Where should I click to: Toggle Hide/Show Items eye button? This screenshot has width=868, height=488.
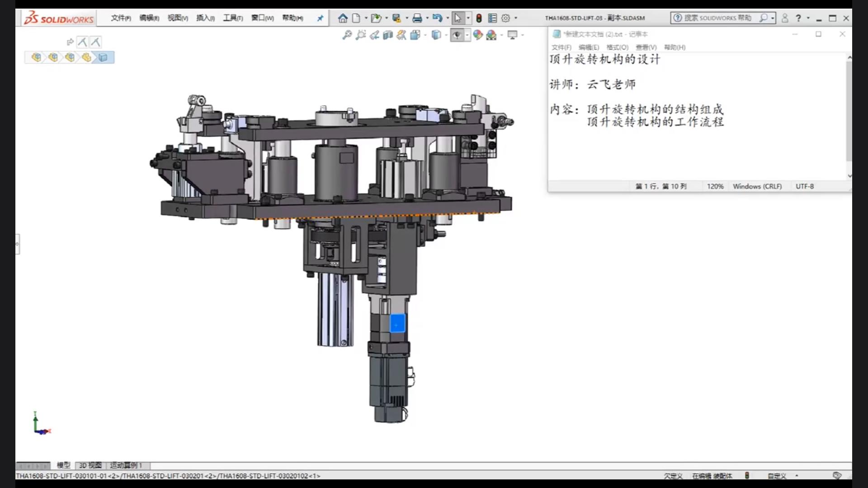pyautogui.click(x=457, y=35)
